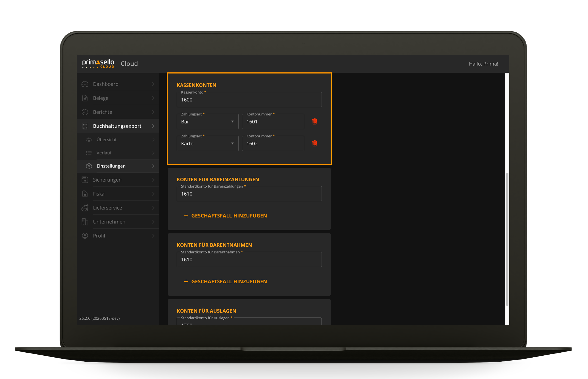588x379 pixels.
Task: Click the Dashboard gauge icon
Action: pos(85,84)
